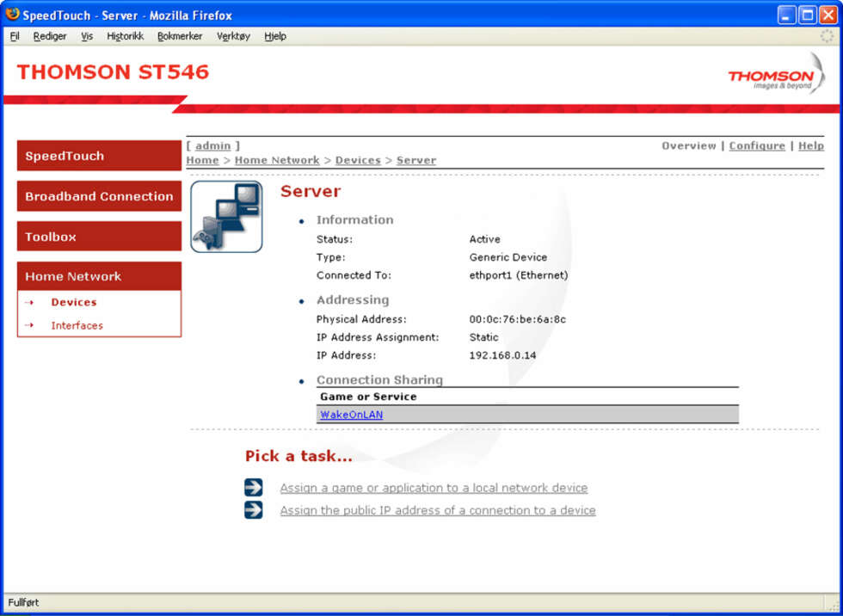Click the arrow bullet next to Interfaces
This screenshot has height=616, width=843.
pyautogui.click(x=29, y=325)
